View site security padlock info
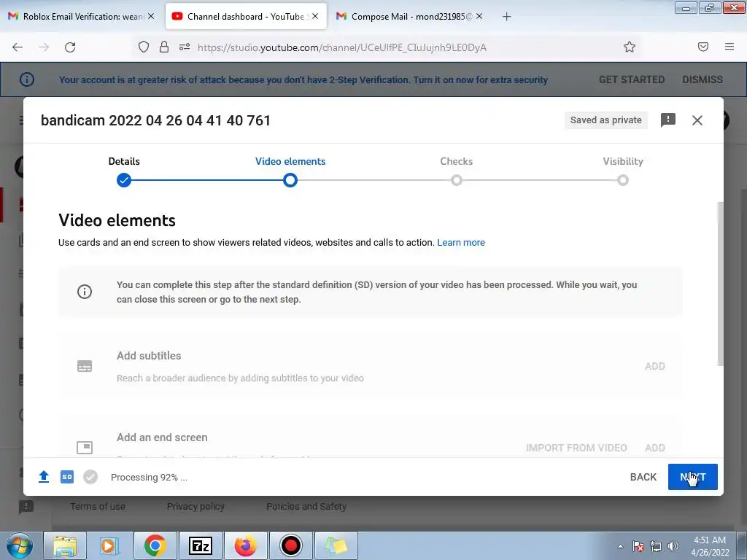747x560 pixels. [164, 47]
